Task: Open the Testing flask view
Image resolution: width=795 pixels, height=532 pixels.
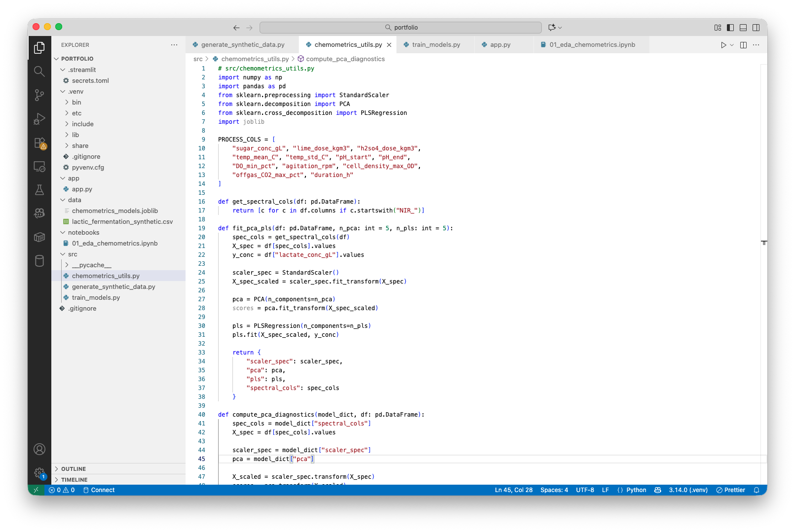Action: [39, 190]
